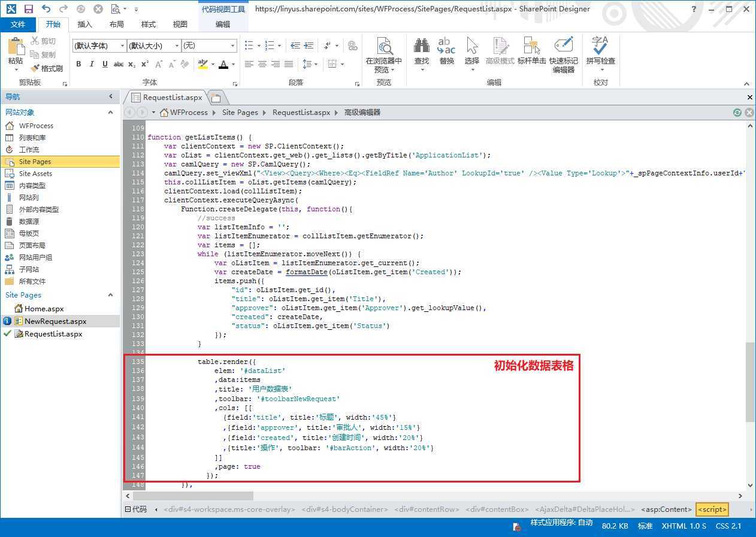Toggle superscript formatting
Viewport: 756px width, 537px height.
click(x=145, y=64)
